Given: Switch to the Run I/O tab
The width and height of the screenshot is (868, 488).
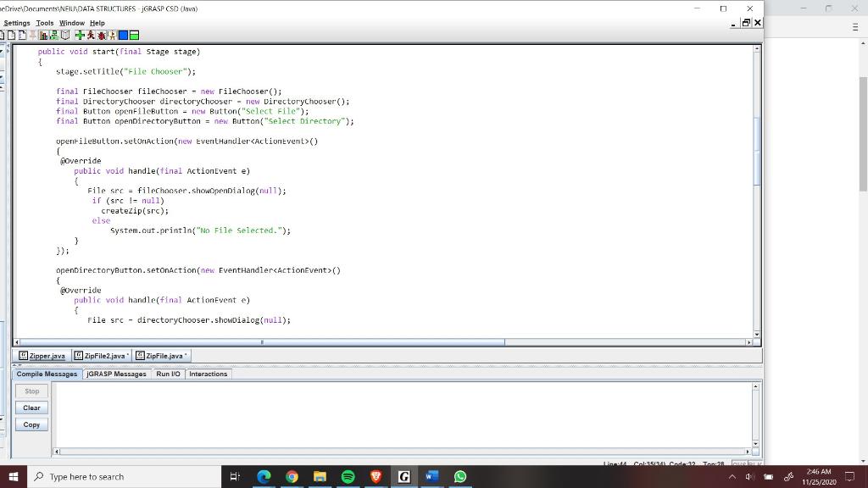Looking at the screenshot, I should pyautogui.click(x=167, y=374).
